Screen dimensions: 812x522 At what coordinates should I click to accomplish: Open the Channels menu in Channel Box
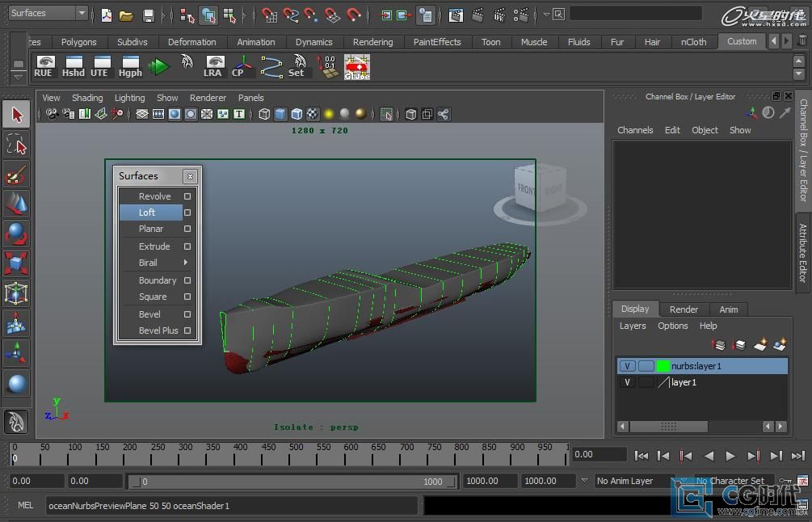(x=635, y=130)
